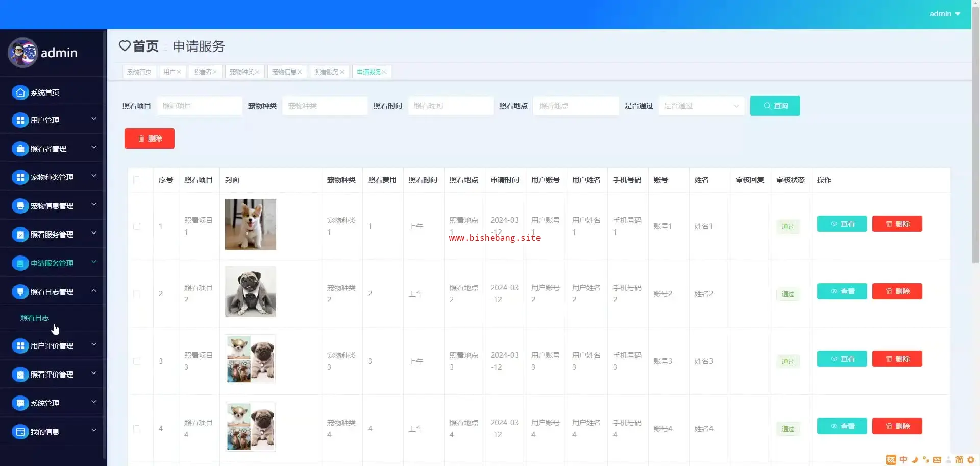980x466 pixels.
Task: Click the 宠物种类管理 sidebar icon
Action: (x=20, y=177)
